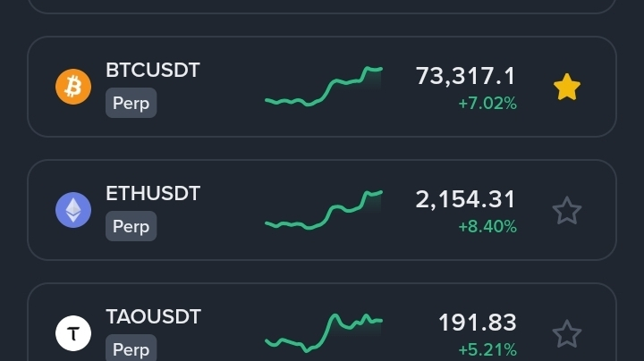Open the TAOUSDT pair name

[x=153, y=316]
